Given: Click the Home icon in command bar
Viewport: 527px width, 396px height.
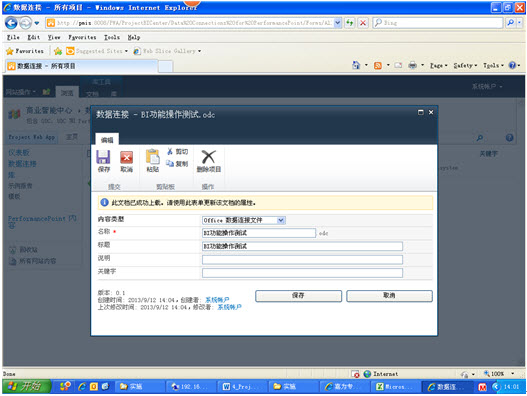Looking at the screenshot, I should (356, 65).
